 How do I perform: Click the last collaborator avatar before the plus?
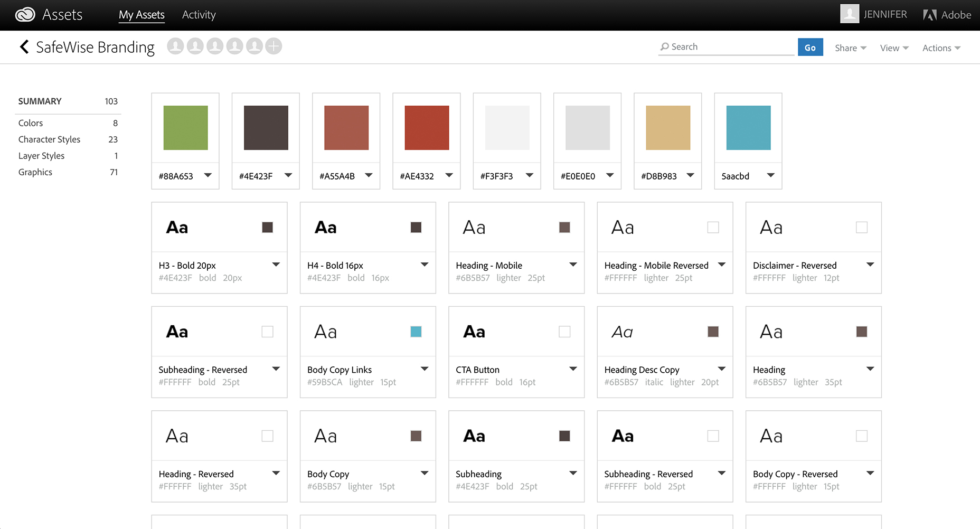(x=254, y=46)
